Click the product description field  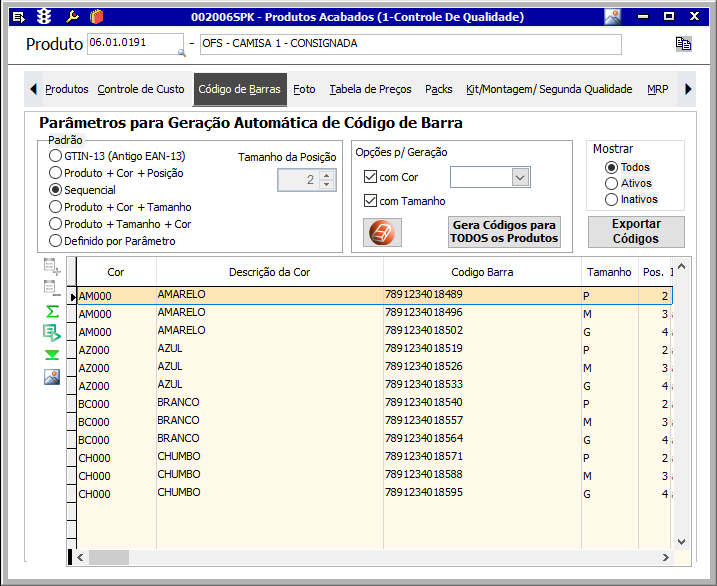(x=411, y=44)
